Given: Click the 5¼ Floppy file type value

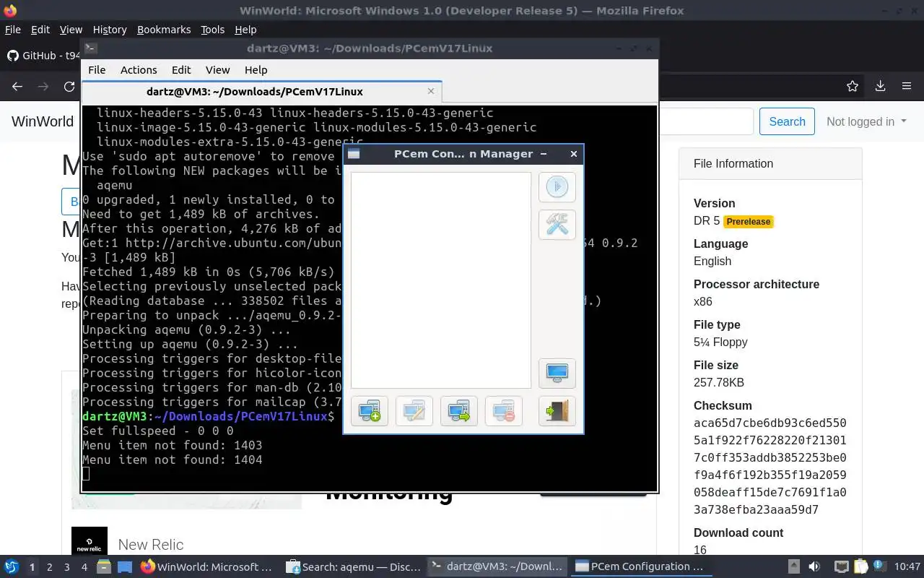Looking at the screenshot, I should point(720,342).
